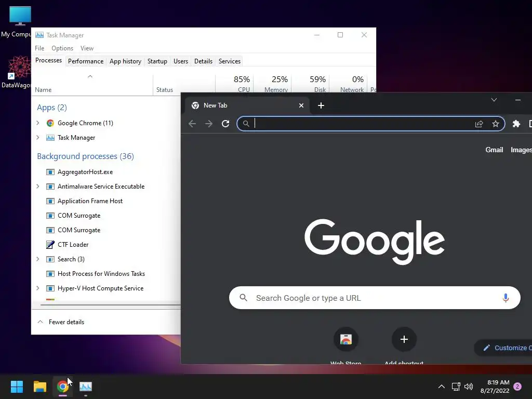Expand Google Chrome (11) process group
532x399 pixels.
pos(37,123)
